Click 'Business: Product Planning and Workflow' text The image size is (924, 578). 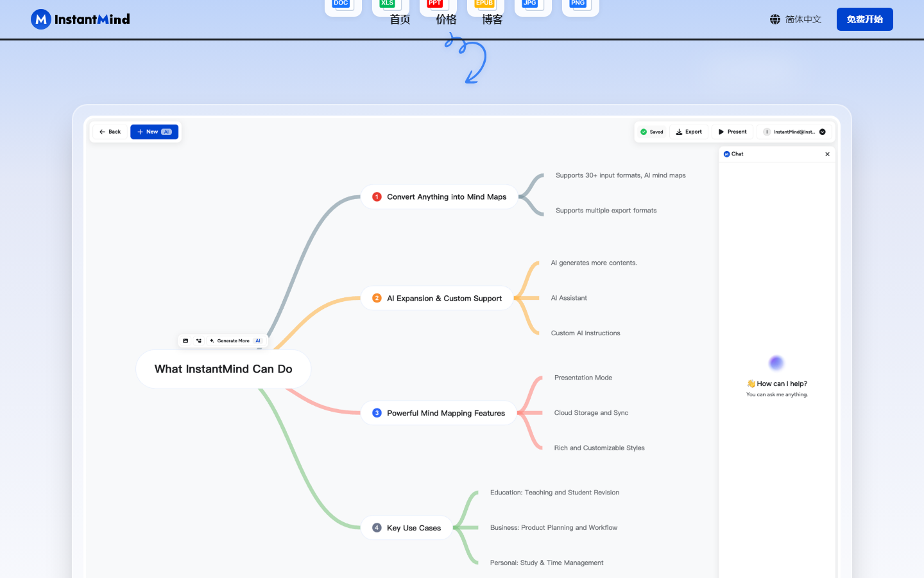coord(554,528)
